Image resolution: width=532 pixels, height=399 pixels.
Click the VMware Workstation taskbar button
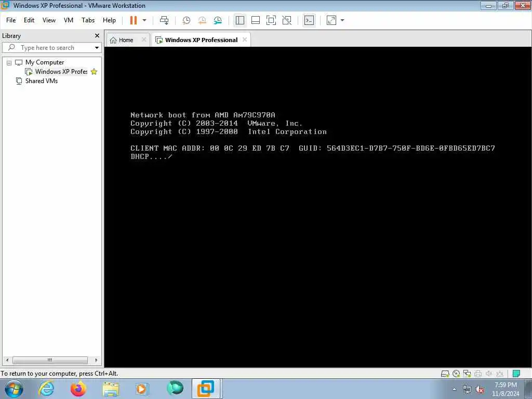(x=207, y=389)
